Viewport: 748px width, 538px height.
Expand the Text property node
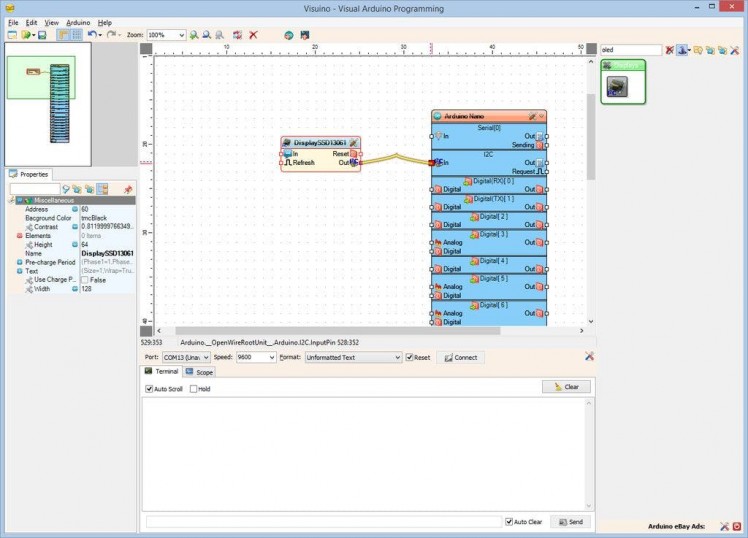(x=20, y=271)
